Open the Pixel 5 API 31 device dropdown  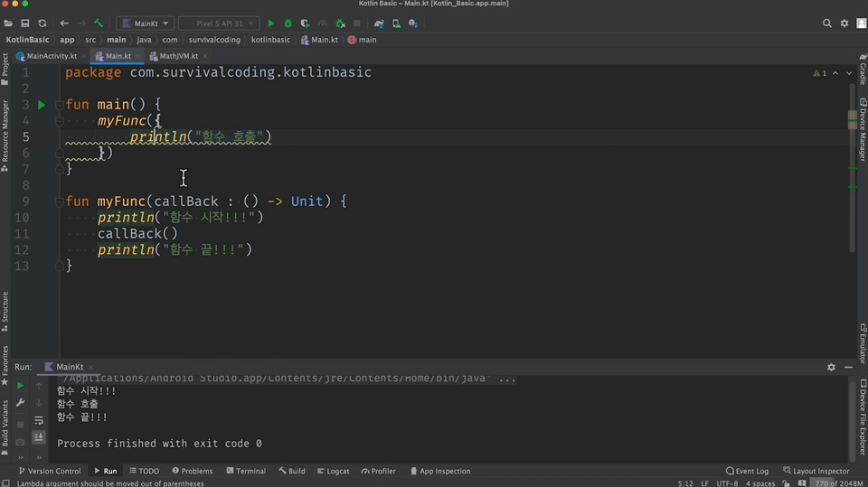coord(218,23)
